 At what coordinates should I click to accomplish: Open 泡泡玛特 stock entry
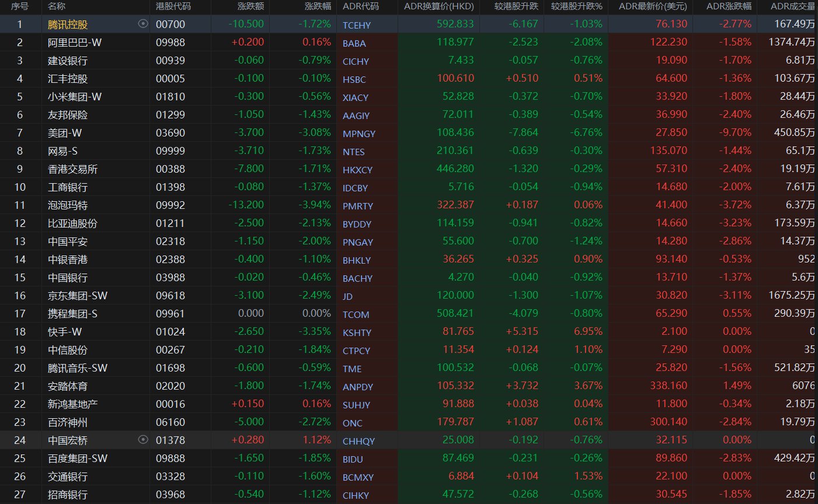coord(68,205)
